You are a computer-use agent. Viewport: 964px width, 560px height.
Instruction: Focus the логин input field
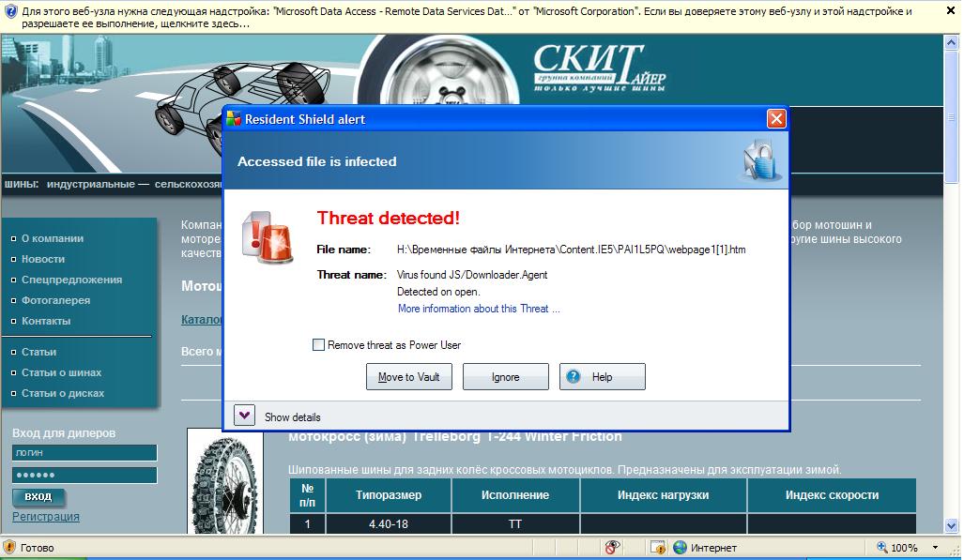[84, 453]
